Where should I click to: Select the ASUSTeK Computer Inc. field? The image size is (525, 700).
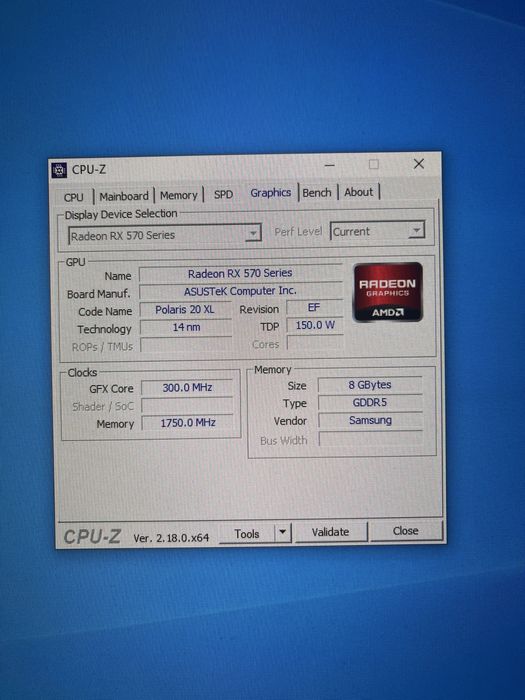click(x=240, y=291)
